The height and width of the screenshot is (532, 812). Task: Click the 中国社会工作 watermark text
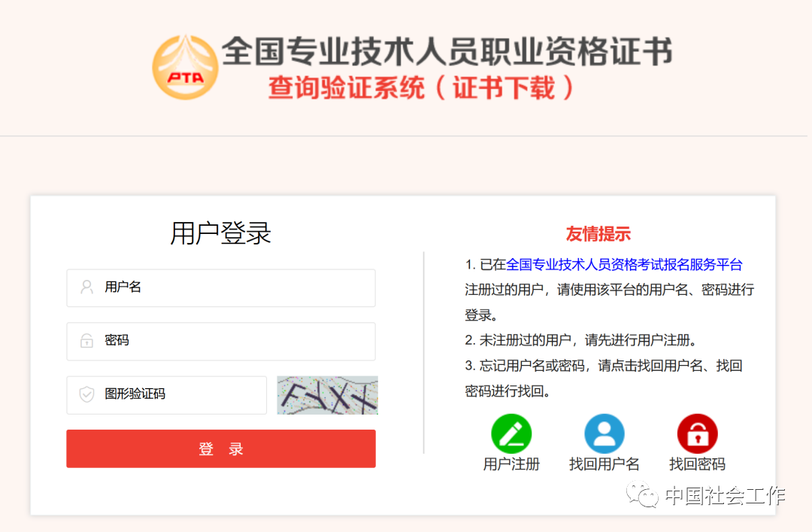pyautogui.click(x=725, y=496)
